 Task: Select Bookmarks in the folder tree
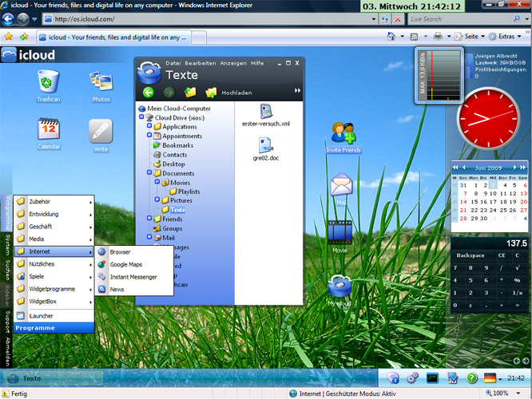click(178, 145)
